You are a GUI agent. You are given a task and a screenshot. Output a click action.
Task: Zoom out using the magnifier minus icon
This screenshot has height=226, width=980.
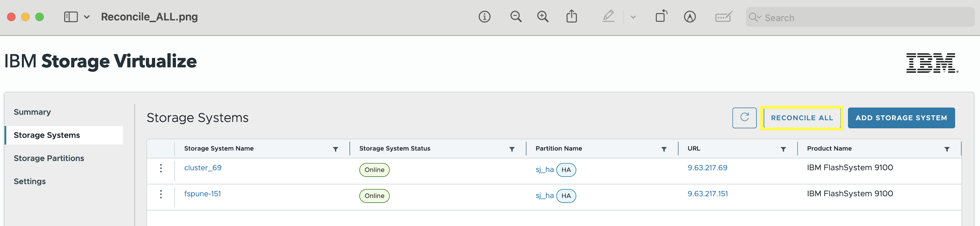(x=515, y=17)
